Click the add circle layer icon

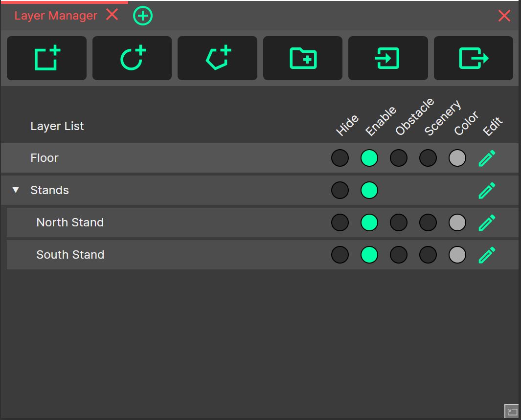tap(132, 58)
